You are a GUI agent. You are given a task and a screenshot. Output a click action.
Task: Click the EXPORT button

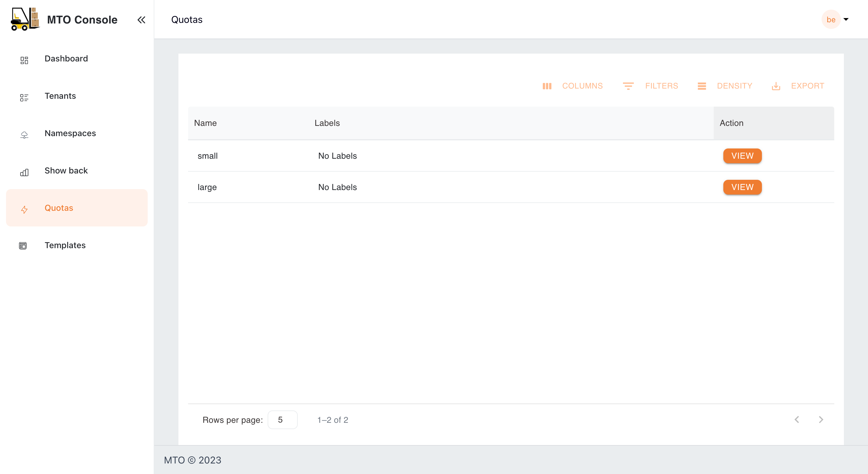[x=798, y=86]
